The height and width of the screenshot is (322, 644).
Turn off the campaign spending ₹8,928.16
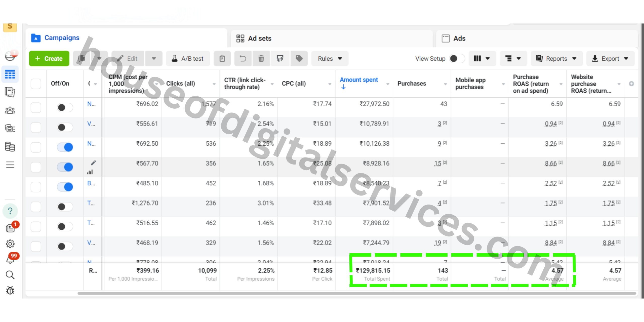(x=65, y=167)
